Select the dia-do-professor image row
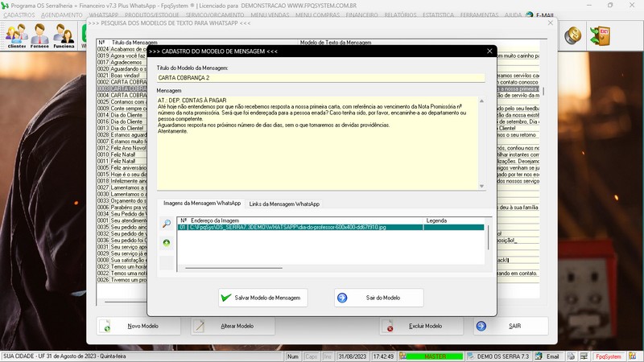644x362 pixels. pos(331,228)
